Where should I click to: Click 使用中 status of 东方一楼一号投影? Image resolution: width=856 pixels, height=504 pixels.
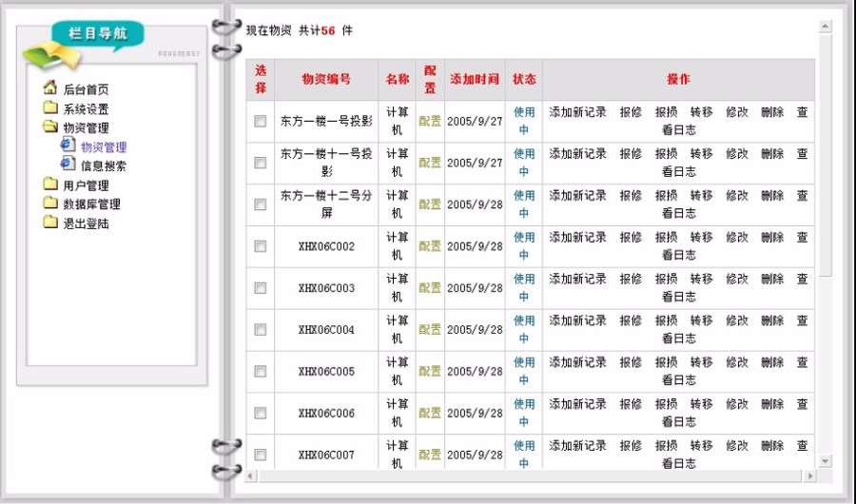pos(524,121)
